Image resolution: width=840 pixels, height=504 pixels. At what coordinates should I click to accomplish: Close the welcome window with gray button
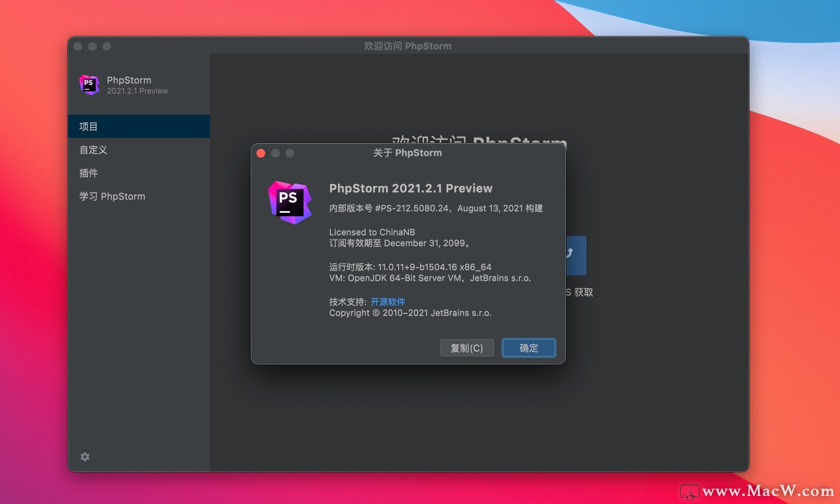(x=78, y=46)
